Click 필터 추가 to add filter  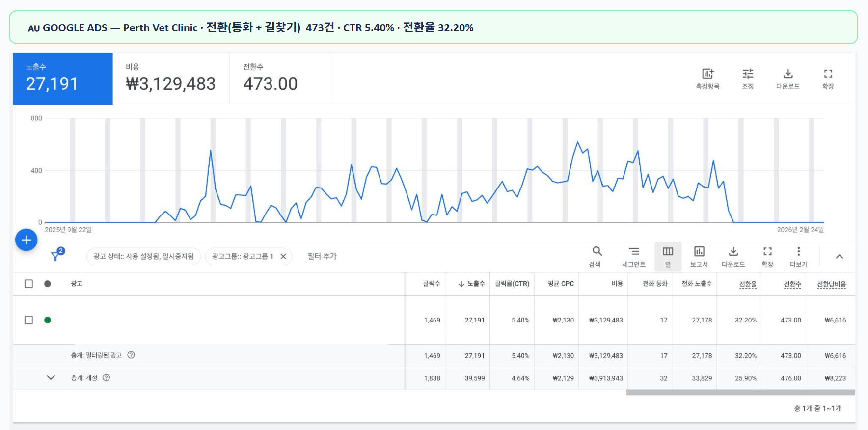coord(322,256)
